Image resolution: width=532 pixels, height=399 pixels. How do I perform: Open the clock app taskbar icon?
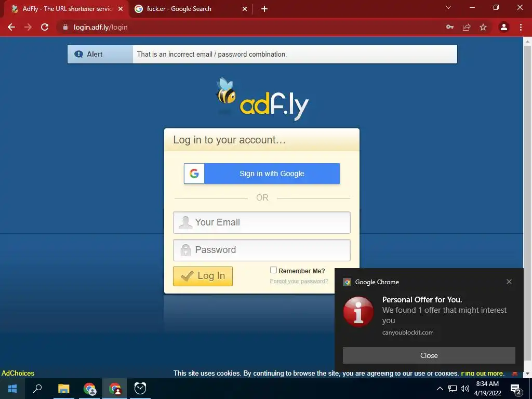[x=140, y=389]
